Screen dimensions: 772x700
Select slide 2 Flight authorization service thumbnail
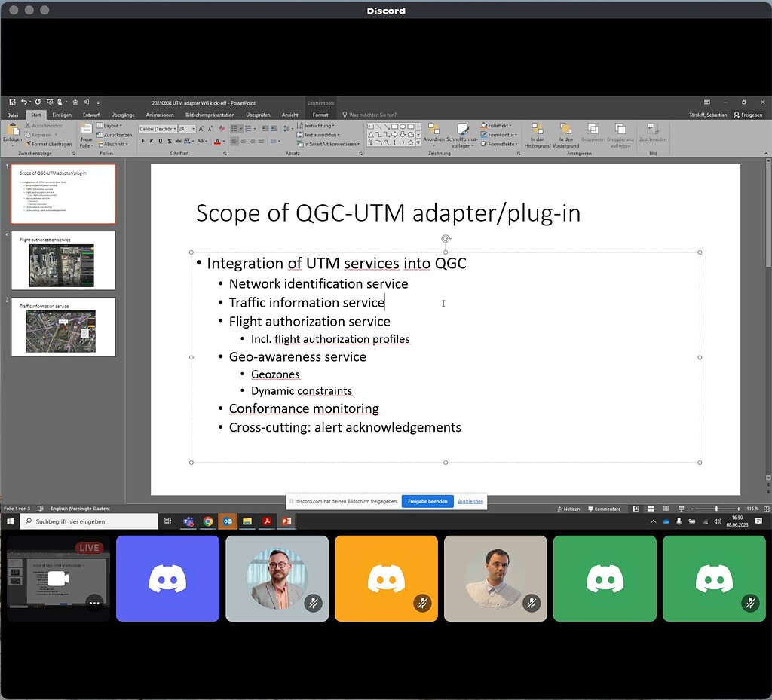click(63, 260)
